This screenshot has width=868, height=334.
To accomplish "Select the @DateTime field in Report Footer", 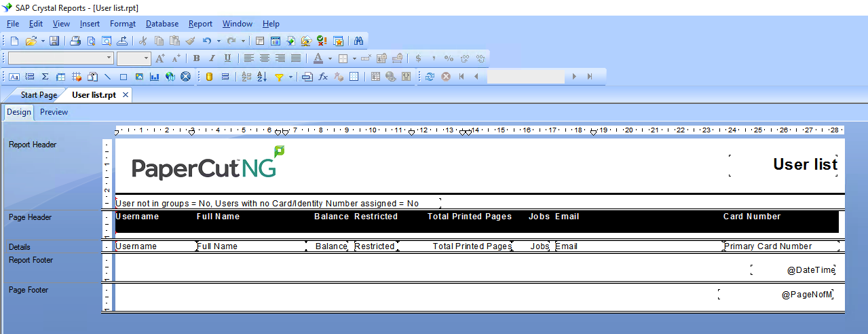I will pos(793,270).
